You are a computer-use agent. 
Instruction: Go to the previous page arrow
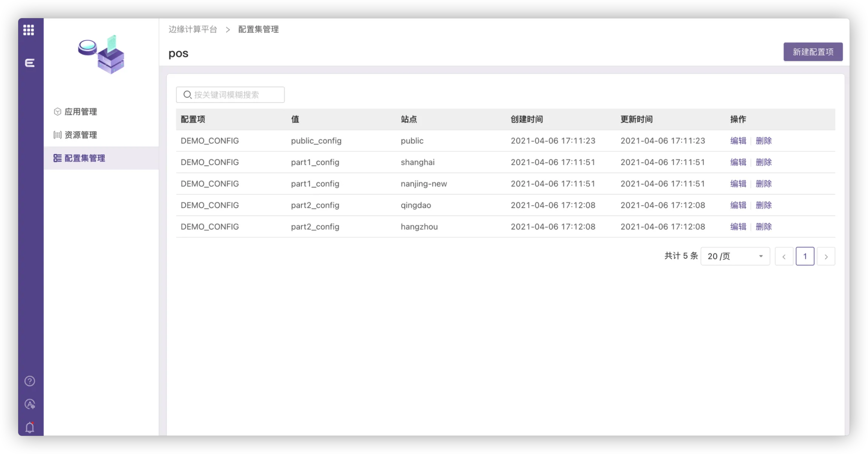[784, 256]
